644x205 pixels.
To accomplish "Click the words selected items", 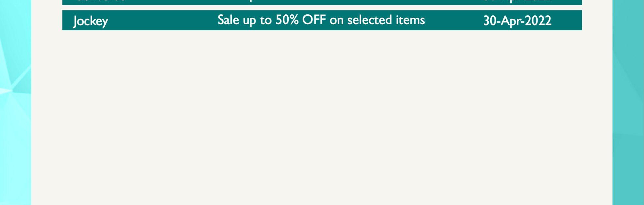I will point(386,20).
